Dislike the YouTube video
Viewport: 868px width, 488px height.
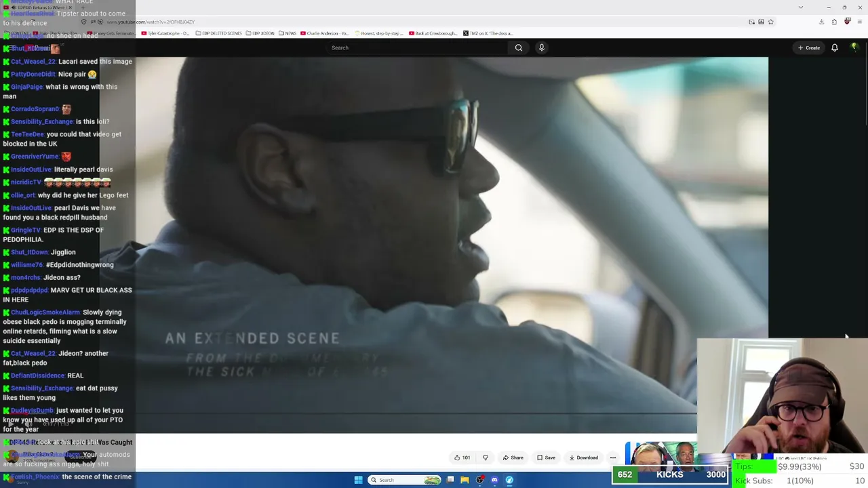(x=485, y=457)
